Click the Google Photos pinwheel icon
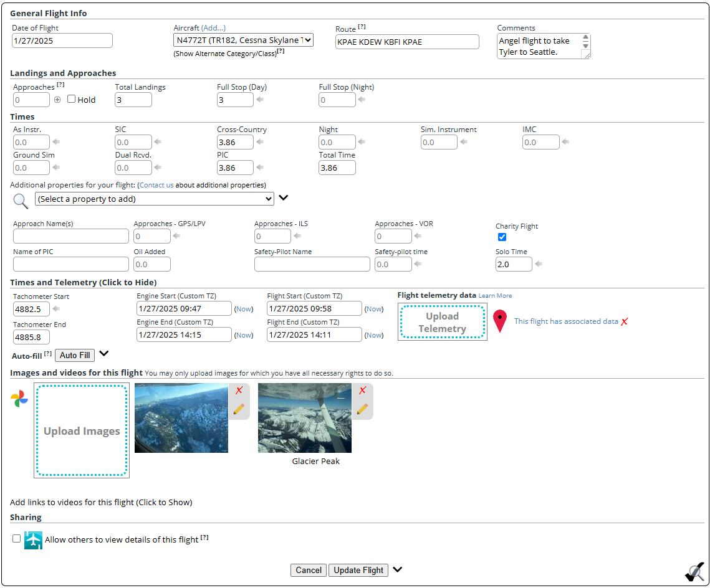 tap(19, 399)
